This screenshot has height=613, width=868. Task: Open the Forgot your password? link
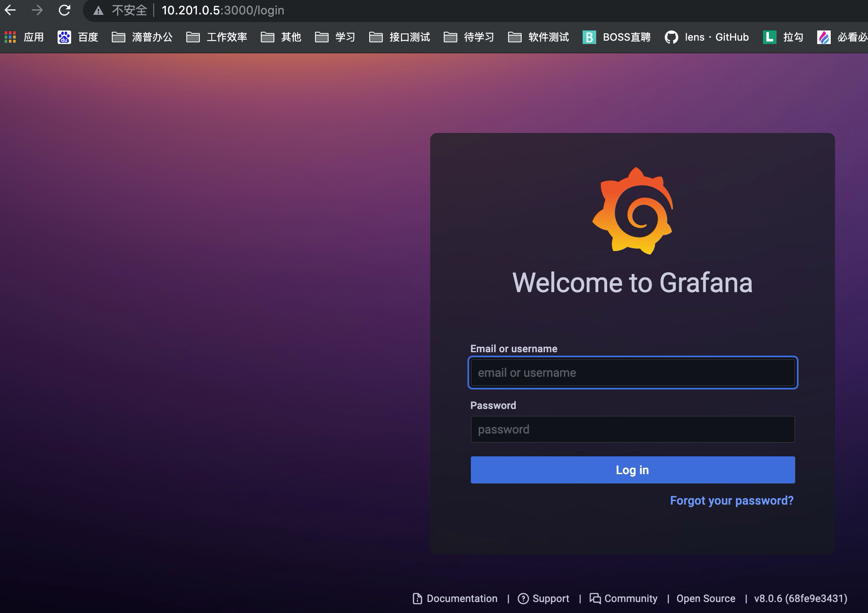(x=732, y=501)
